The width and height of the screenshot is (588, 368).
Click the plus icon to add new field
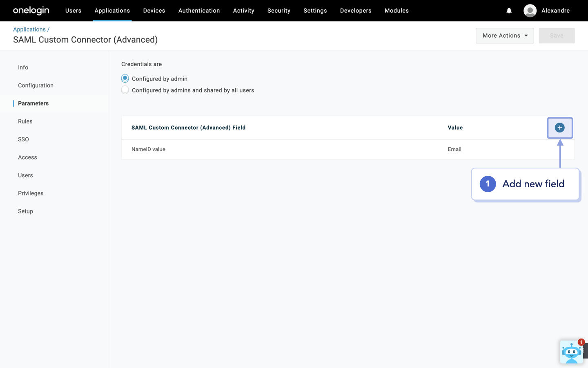tap(559, 127)
